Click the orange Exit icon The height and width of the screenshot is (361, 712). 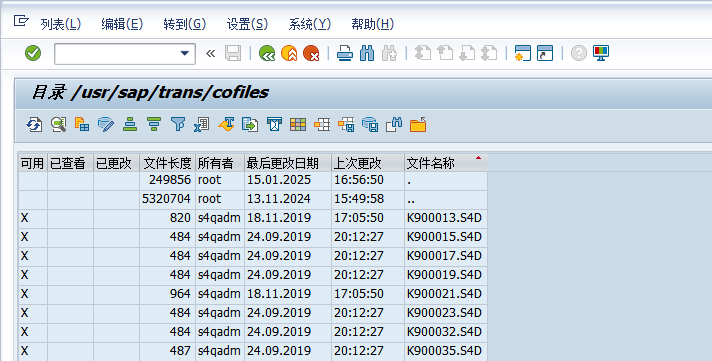pyautogui.click(x=289, y=54)
